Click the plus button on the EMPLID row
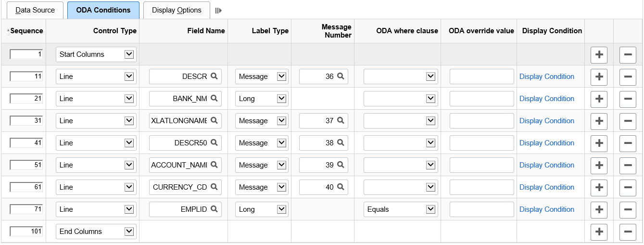644x245 pixels. pos(599,209)
